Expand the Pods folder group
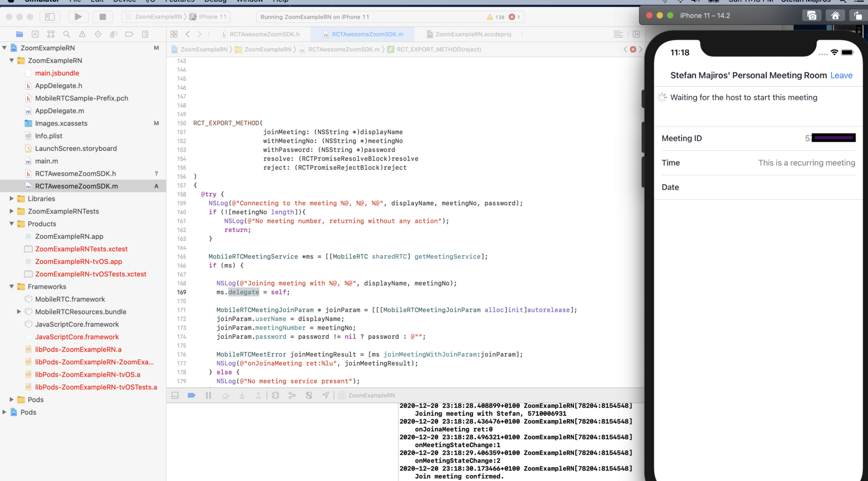Viewport: 868px width, 481px height. pos(11,400)
